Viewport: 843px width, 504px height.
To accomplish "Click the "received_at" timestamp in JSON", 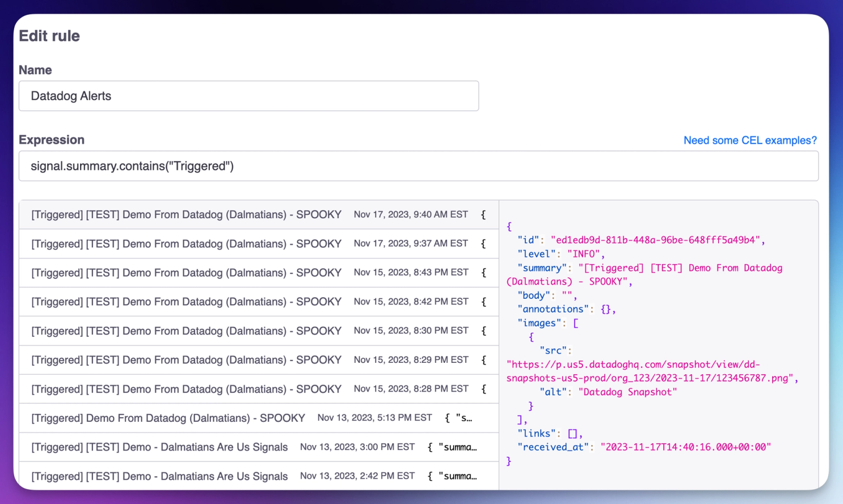I will point(685,447).
